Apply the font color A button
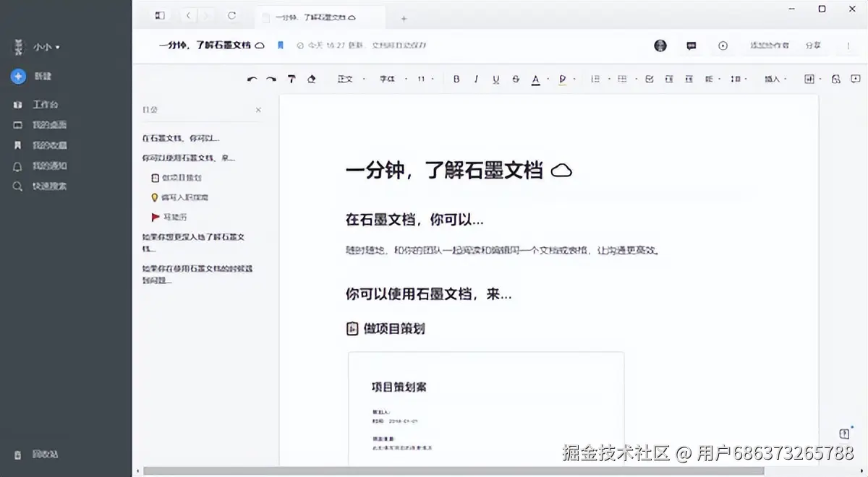This screenshot has width=868, height=477. point(535,79)
